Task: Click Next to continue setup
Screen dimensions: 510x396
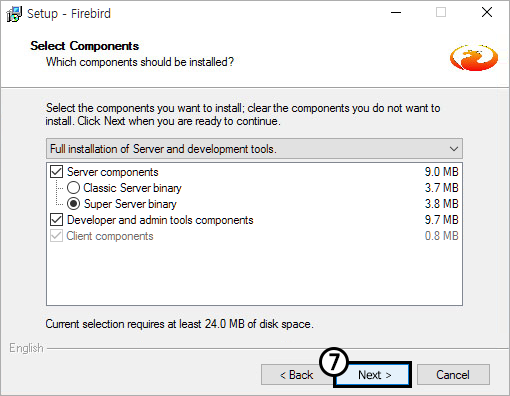Action: click(x=374, y=375)
